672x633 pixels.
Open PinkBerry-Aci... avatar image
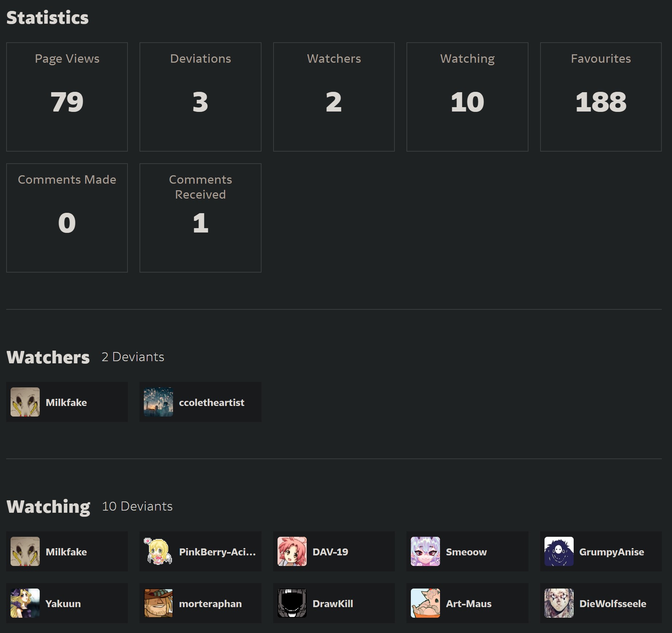(158, 551)
